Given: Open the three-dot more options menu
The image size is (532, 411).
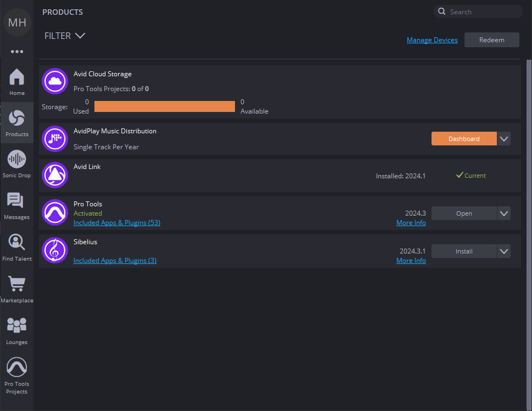Looking at the screenshot, I should click(17, 52).
